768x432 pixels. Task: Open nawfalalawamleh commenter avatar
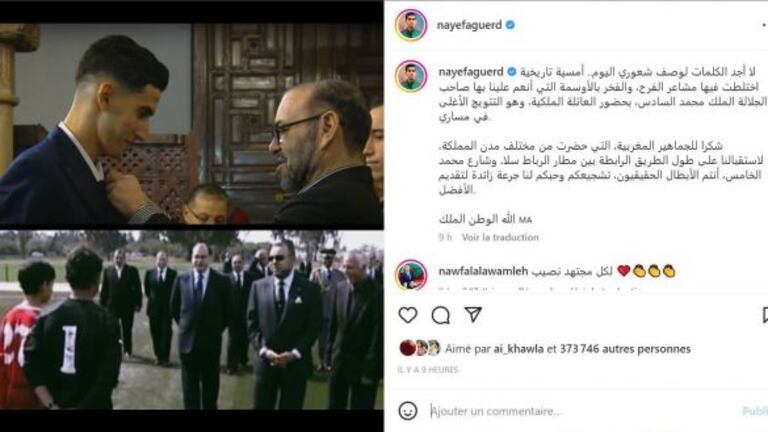[x=411, y=275]
